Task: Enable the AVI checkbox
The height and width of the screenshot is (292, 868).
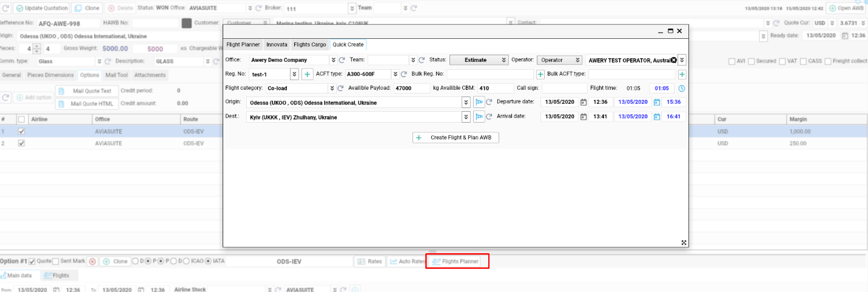Action: 732,61
